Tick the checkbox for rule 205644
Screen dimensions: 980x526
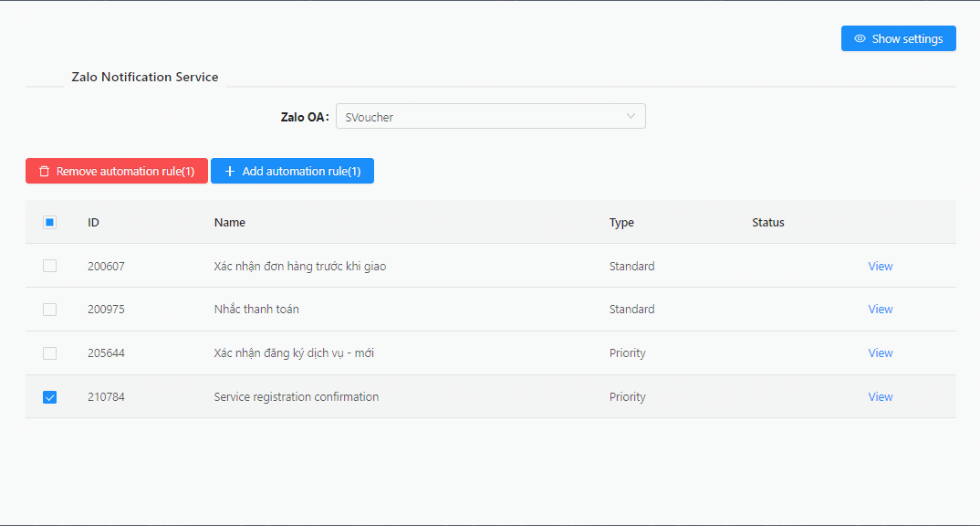coord(50,353)
